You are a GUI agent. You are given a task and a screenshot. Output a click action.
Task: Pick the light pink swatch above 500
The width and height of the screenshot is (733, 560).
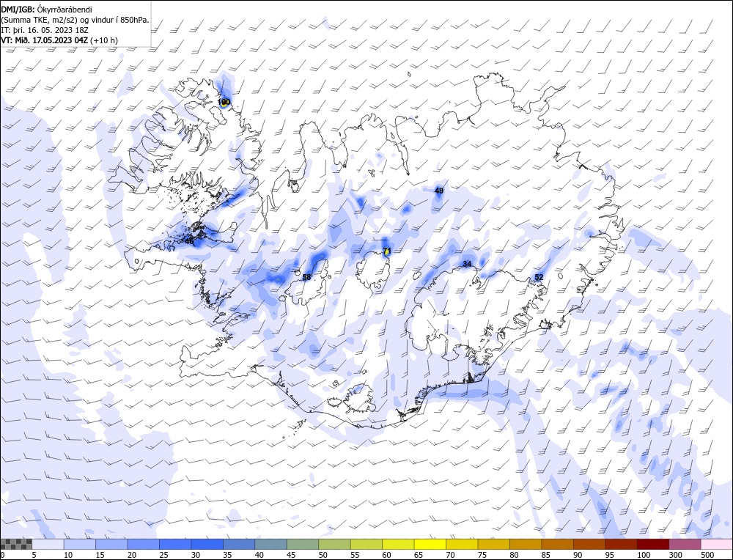715,544
